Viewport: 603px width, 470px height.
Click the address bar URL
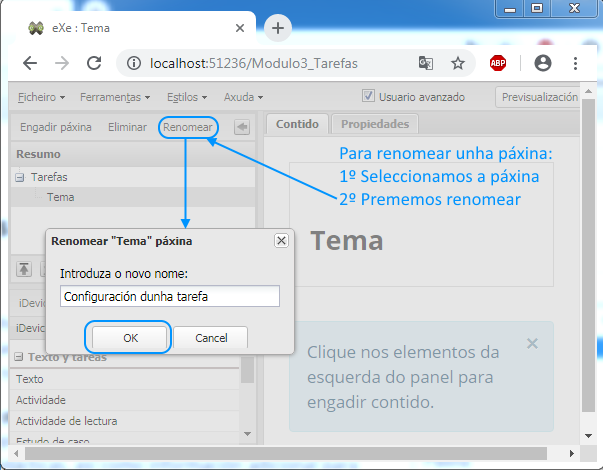(254, 63)
